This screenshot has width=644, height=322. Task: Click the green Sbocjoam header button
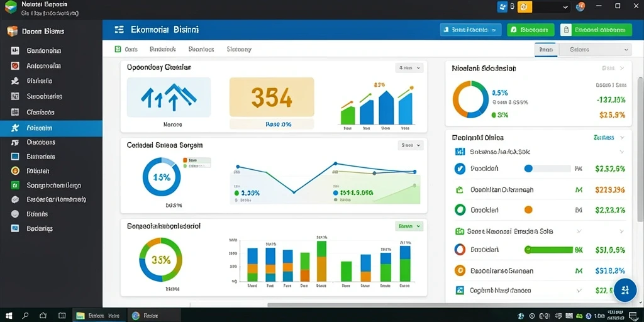531,30
